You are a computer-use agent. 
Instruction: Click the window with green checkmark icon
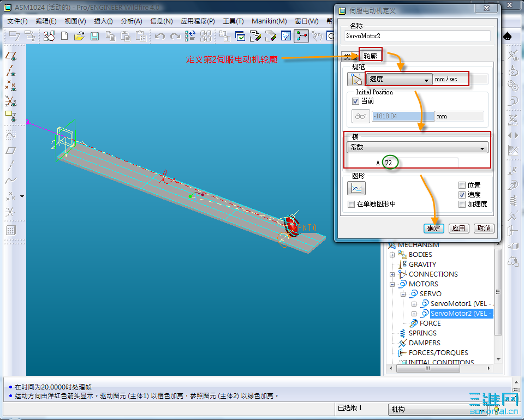pyautogui.click(x=240, y=35)
